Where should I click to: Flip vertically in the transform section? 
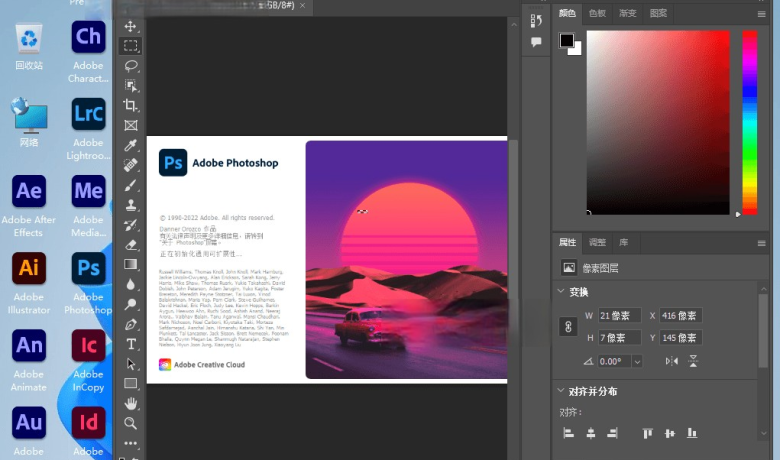pyautogui.click(x=693, y=361)
